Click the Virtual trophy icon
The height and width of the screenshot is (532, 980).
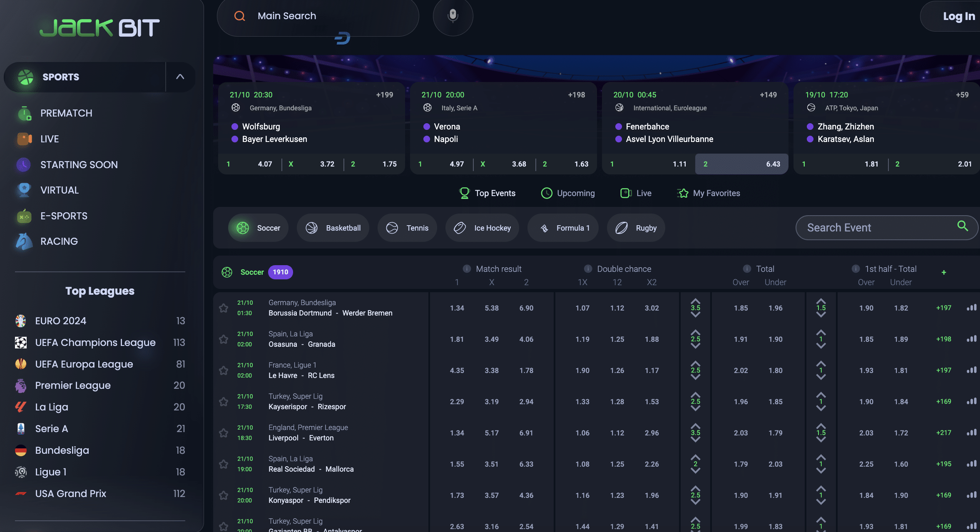coord(24,190)
